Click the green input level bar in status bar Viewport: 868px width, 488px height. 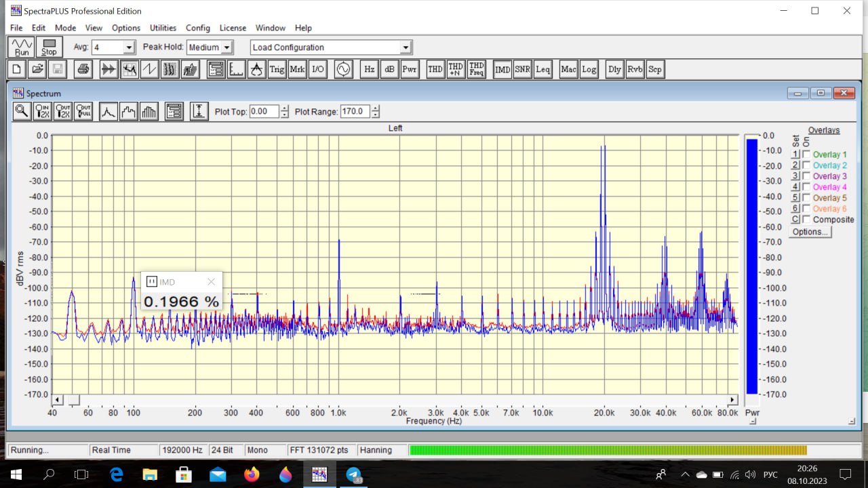[x=608, y=450]
